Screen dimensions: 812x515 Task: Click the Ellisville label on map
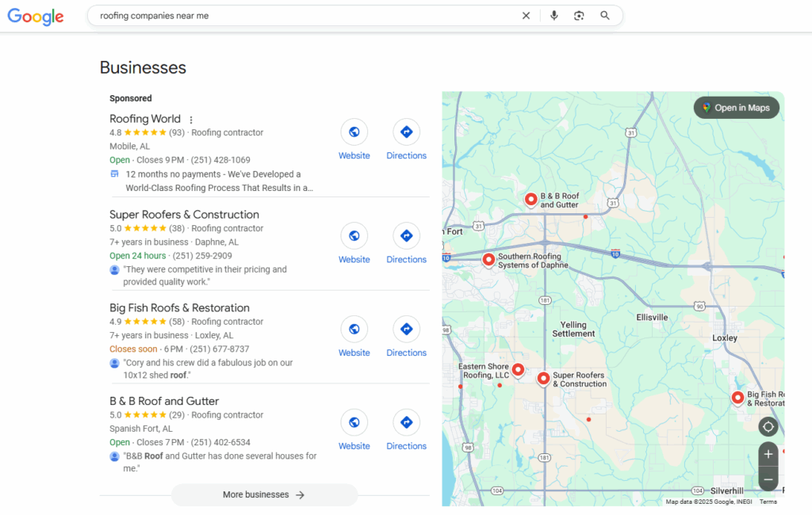[x=652, y=317]
